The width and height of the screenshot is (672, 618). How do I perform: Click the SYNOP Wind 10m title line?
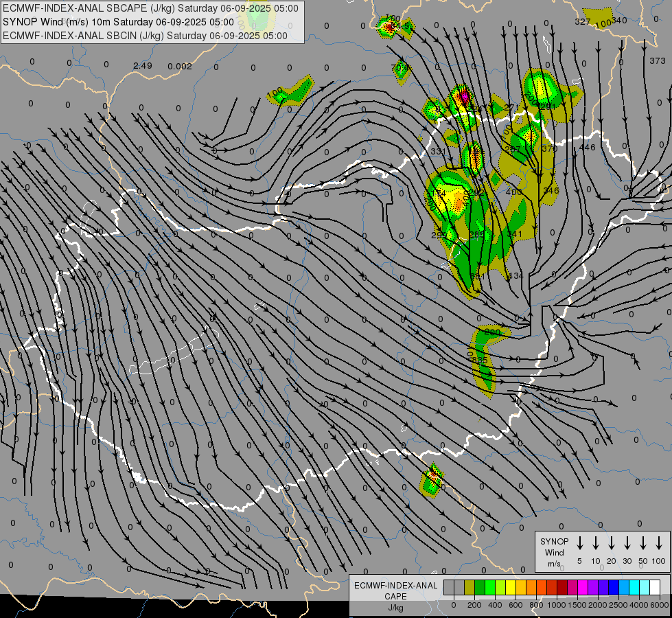[118, 22]
